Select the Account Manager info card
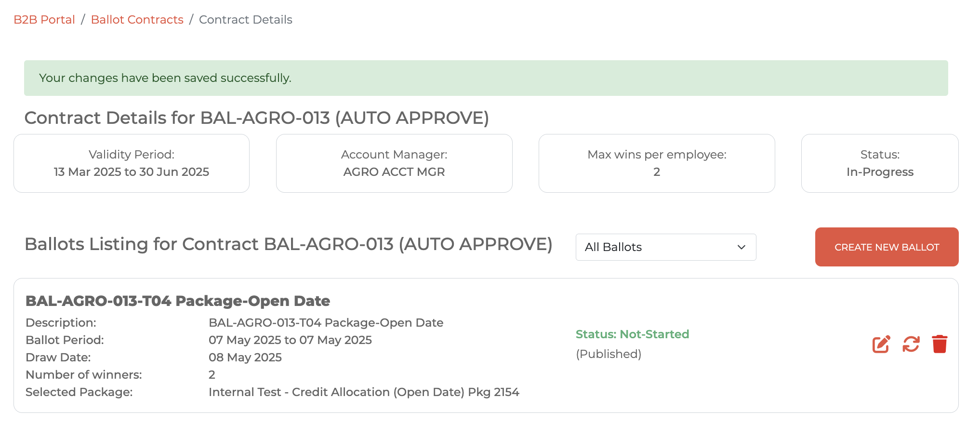The height and width of the screenshot is (424, 980). point(394,163)
